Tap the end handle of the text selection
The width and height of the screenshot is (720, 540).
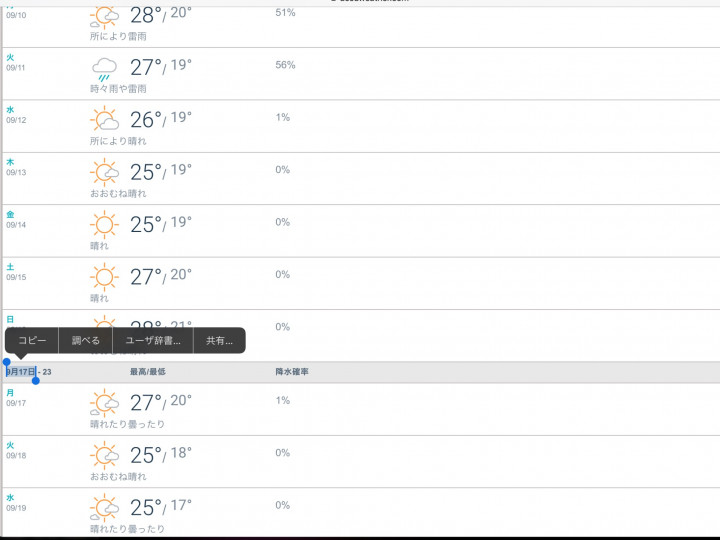tap(36, 379)
